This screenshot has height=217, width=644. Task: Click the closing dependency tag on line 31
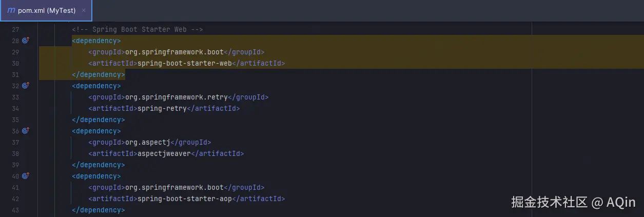(99, 75)
